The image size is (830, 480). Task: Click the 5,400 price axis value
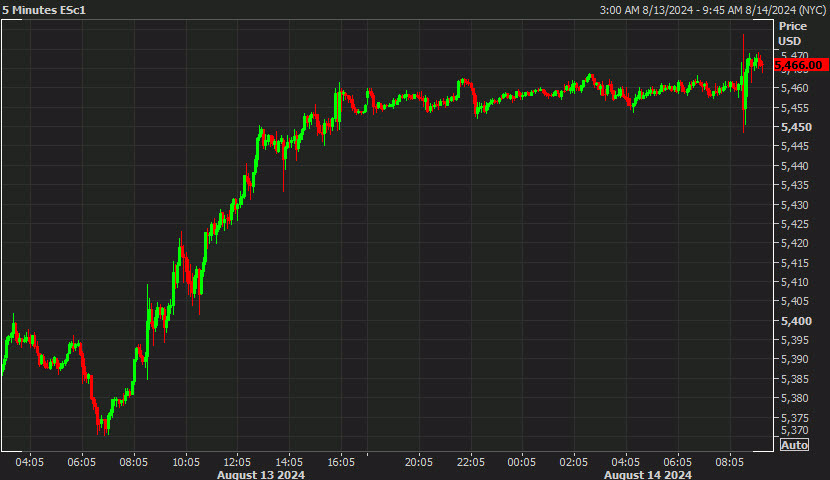point(796,321)
